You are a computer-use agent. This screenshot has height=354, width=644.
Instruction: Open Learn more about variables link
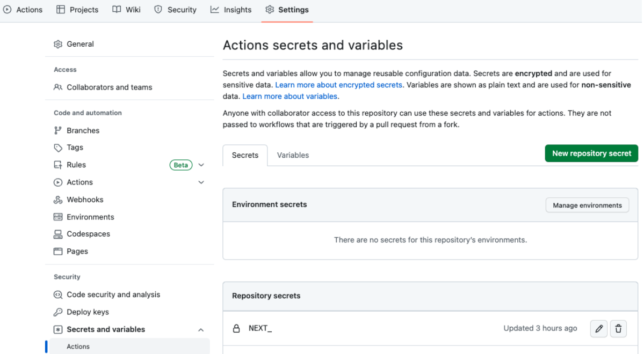(x=291, y=97)
